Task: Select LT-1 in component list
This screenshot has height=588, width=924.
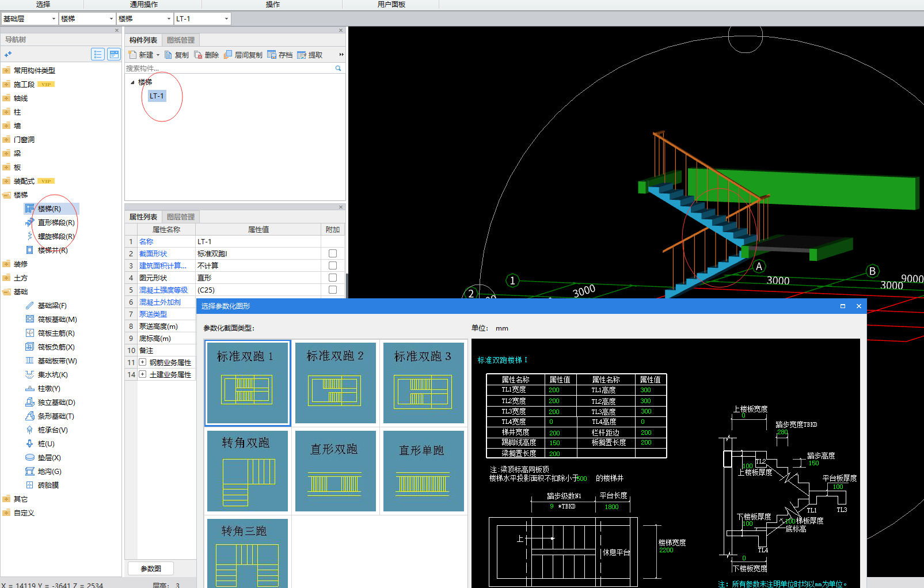Action: (157, 96)
